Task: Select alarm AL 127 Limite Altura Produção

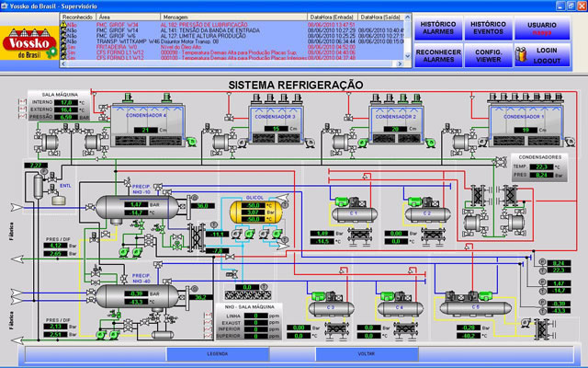Action: coord(232,36)
